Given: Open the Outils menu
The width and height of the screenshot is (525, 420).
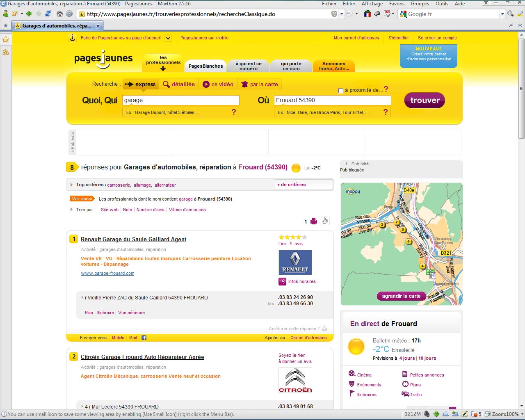Looking at the screenshot, I should (x=442, y=4).
